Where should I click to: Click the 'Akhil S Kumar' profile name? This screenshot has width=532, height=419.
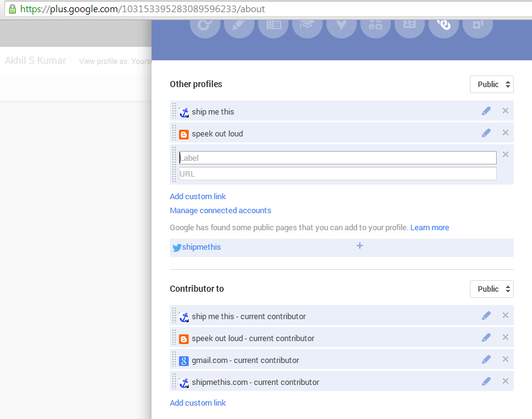pos(35,60)
